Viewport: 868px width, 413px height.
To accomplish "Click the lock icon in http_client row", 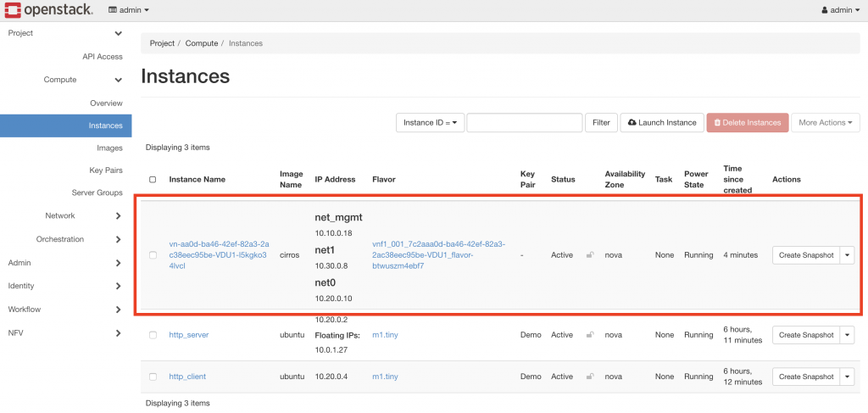I will point(590,377).
